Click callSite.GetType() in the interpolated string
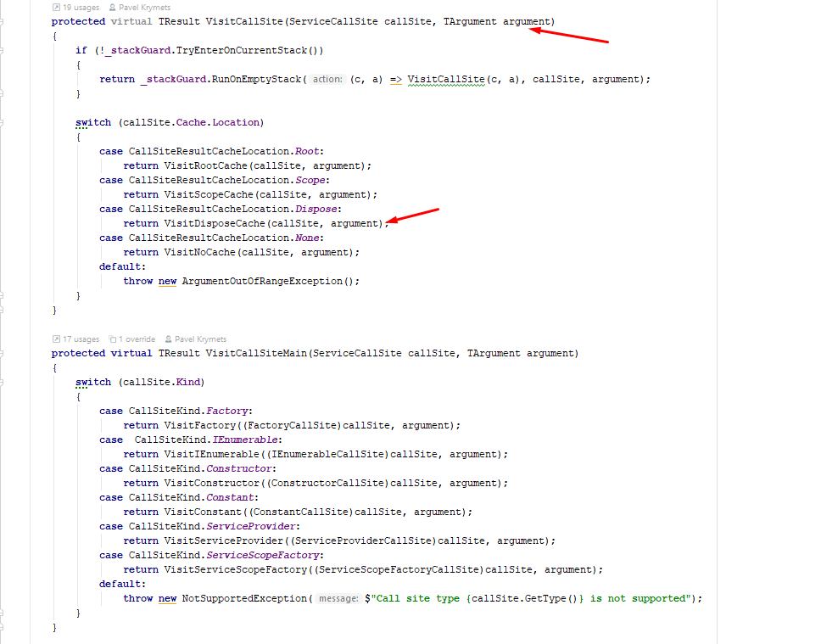 525,598
